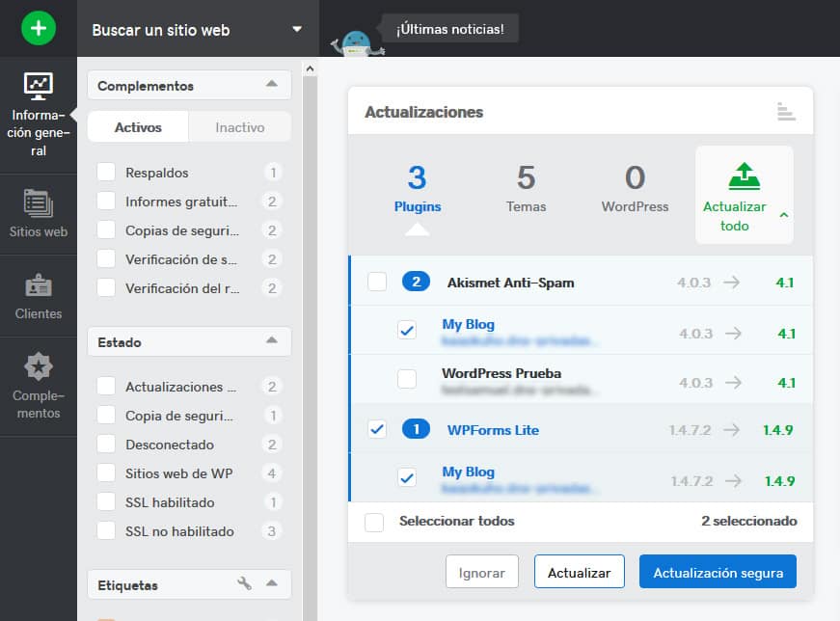The height and width of the screenshot is (621, 840).
Task: Check the Verificación de s... checkbox
Action: pos(106,258)
